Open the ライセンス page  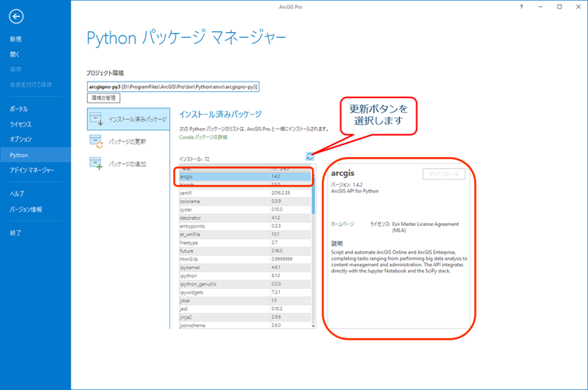point(20,124)
